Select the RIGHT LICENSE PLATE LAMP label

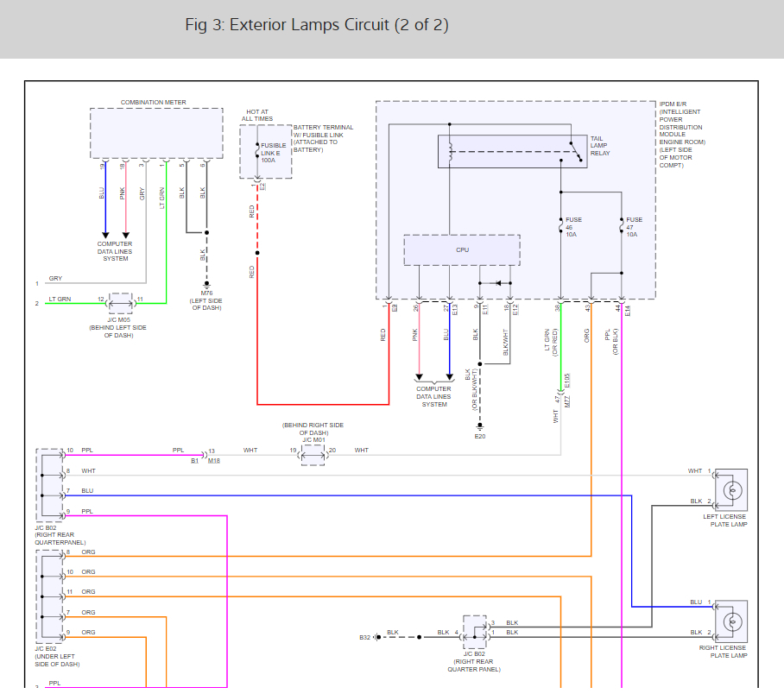coord(723,652)
